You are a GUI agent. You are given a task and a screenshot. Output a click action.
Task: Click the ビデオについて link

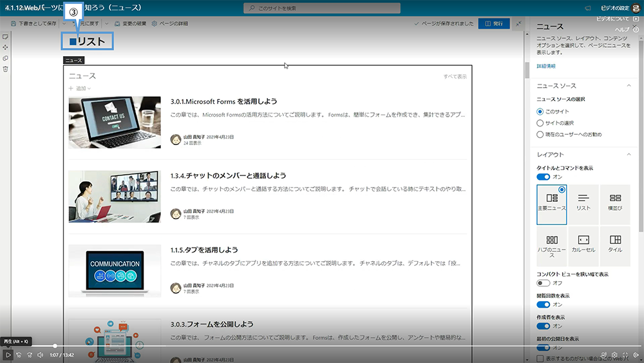tap(612, 19)
